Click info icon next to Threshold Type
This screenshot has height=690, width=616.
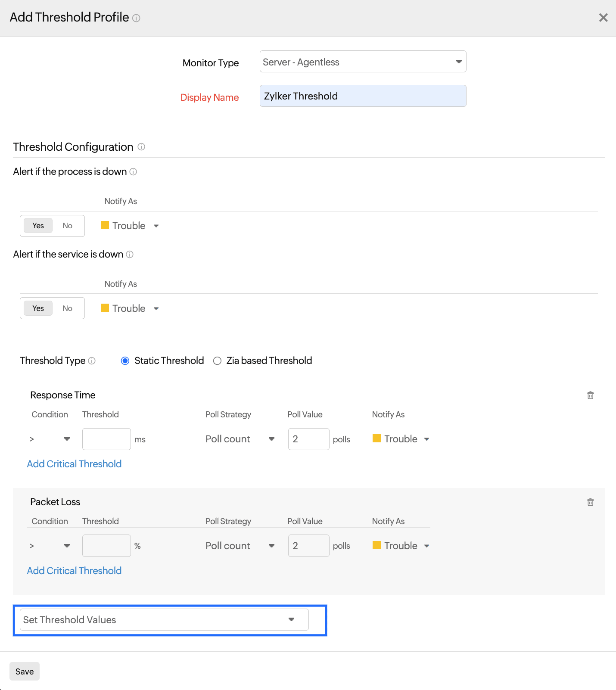[92, 361]
